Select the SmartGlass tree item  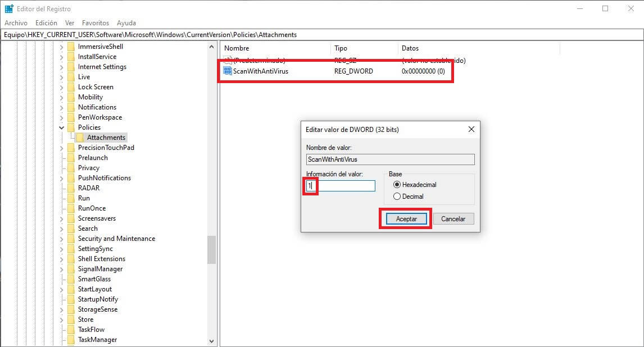coord(94,279)
